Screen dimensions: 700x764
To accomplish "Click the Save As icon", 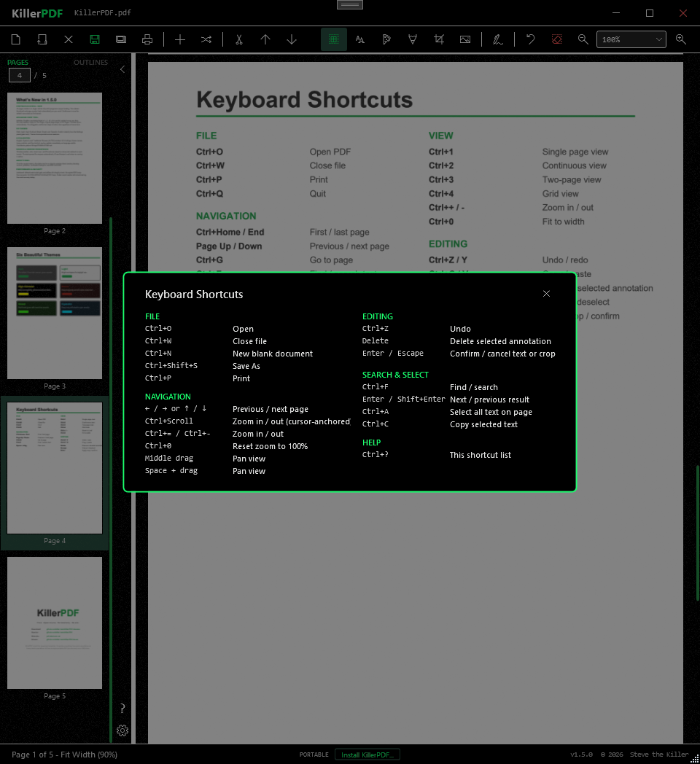I will (x=121, y=39).
